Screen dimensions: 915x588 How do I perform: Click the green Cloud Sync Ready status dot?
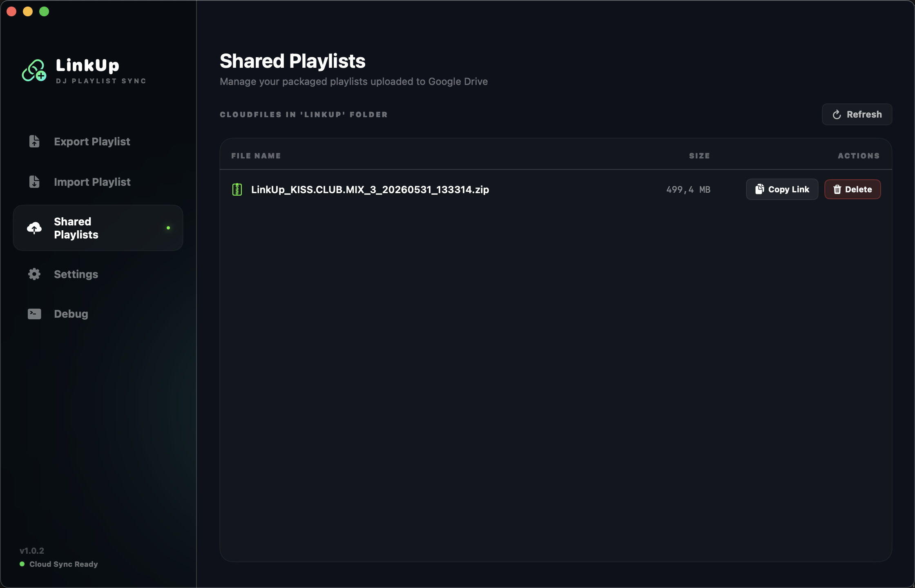[22, 564]
